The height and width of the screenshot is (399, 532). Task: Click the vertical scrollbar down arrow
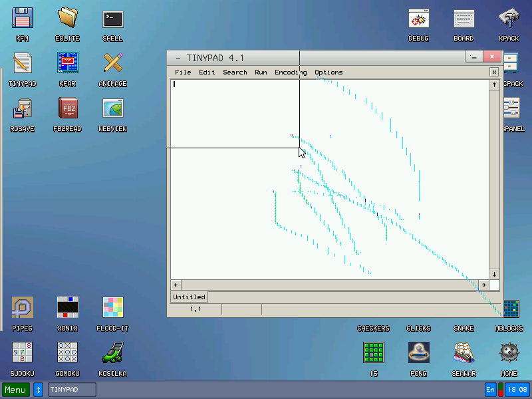tap(494, 274)
